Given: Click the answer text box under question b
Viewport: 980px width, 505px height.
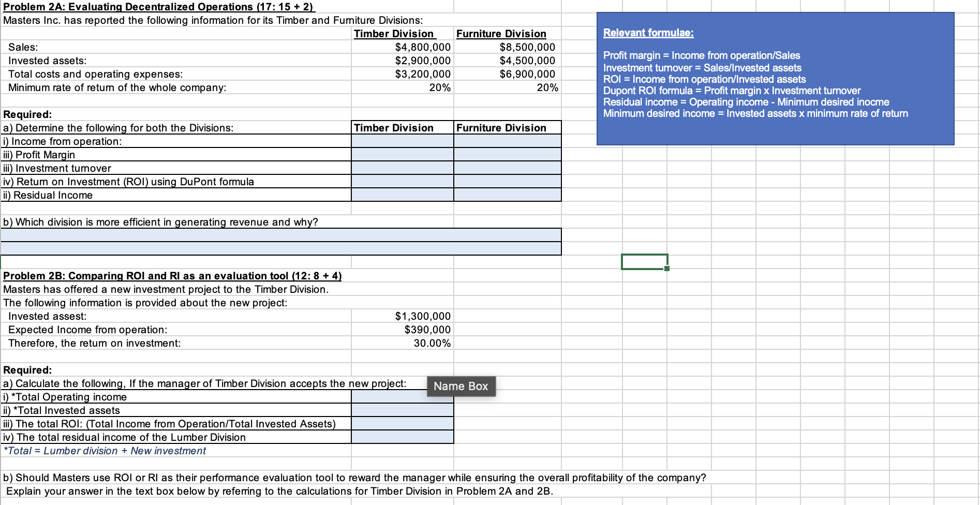Looking at the screenshot, I should click(282, 236).
